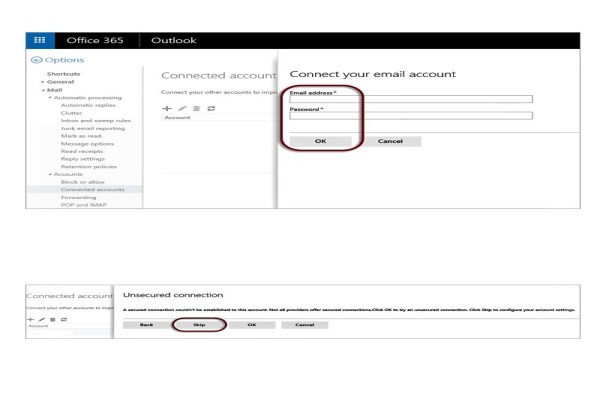
Task: Select Read receipts
Action: [82, 151]
